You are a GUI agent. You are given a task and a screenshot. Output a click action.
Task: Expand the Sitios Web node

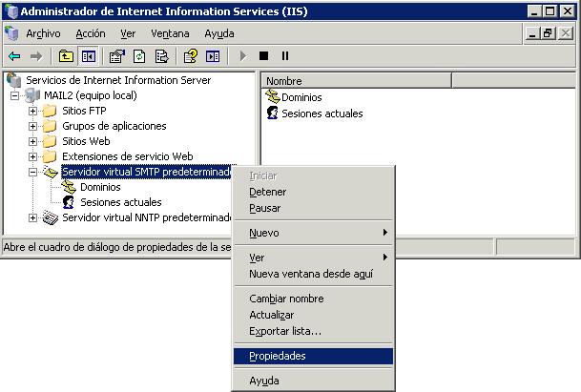(32, 141)
